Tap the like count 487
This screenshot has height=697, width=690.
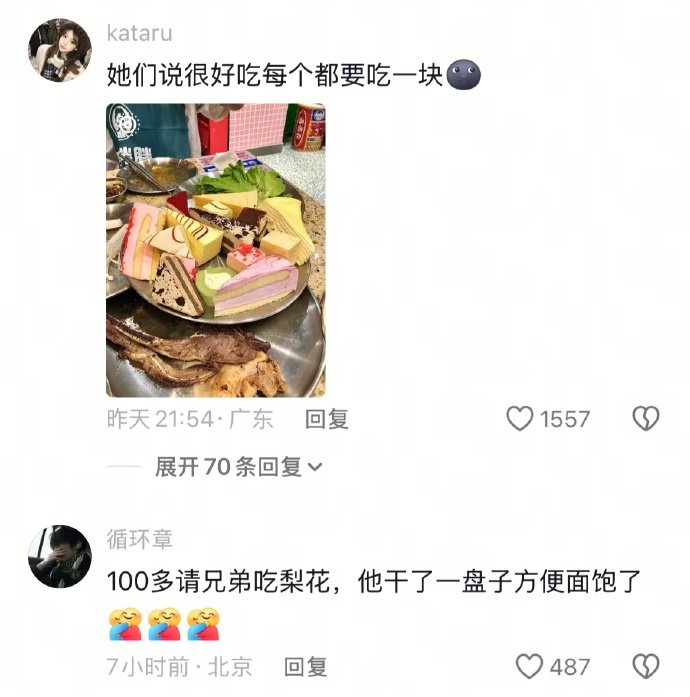pyautogui.click(x=570, y=667)
